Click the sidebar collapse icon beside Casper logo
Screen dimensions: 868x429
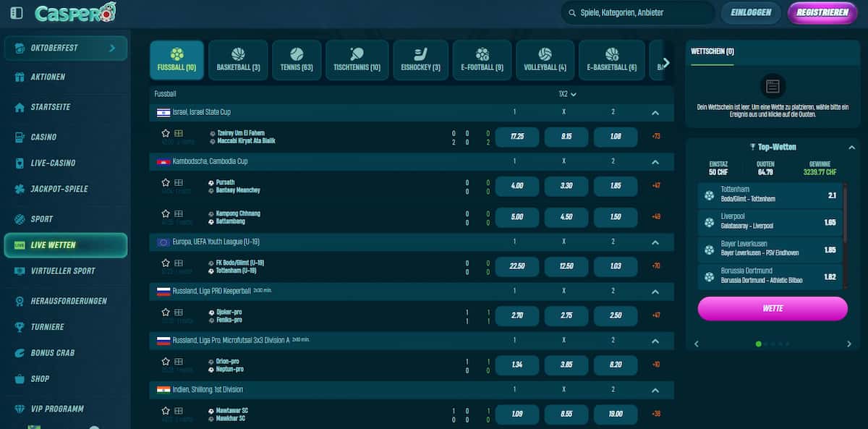(17, 13)
